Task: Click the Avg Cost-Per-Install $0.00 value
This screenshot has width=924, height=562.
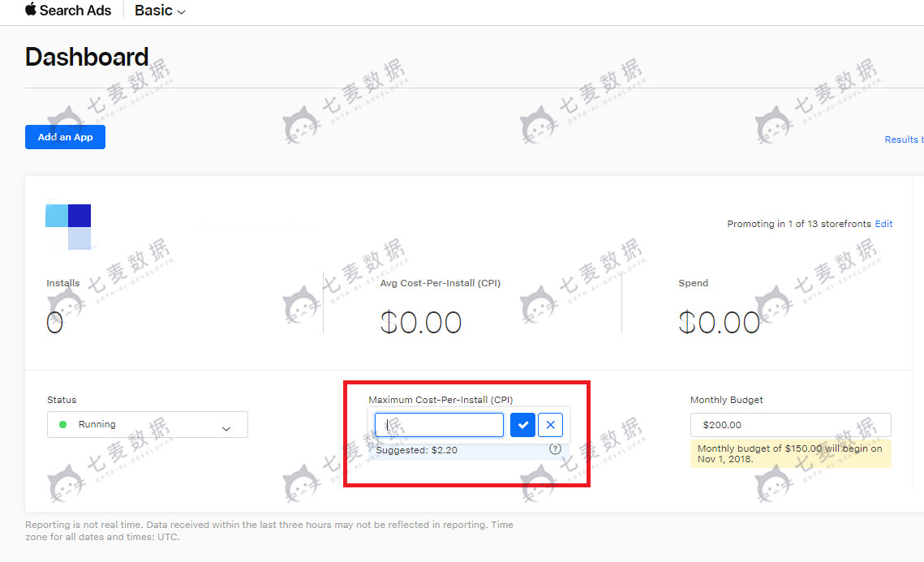Action: pyautogui.click(x=421, y=322)
